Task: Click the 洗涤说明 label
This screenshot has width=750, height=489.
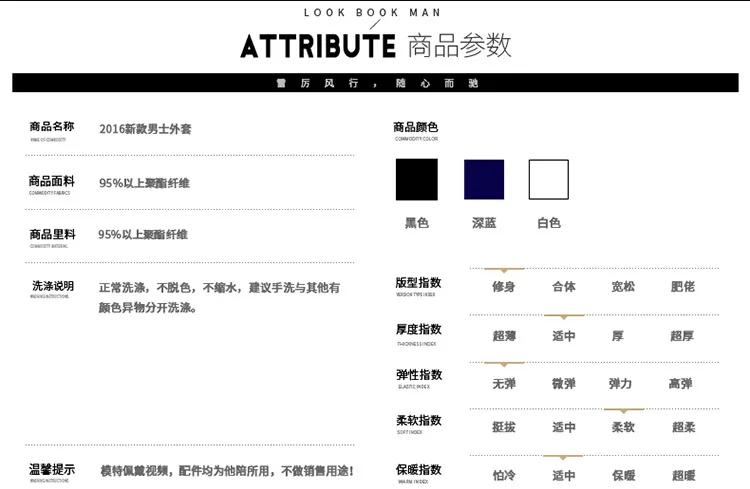Action: [53, 286]
